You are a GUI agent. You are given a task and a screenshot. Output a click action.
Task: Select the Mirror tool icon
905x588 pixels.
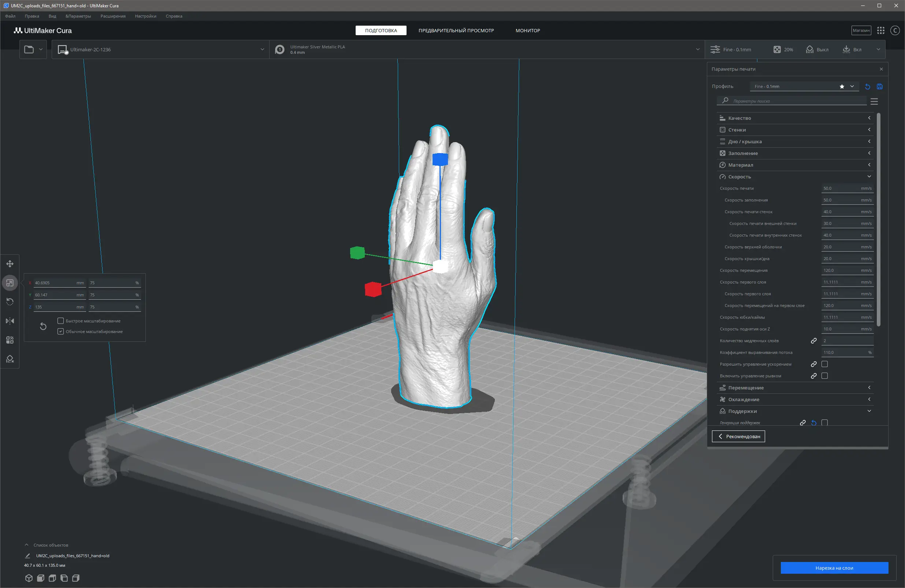[10, 321]
